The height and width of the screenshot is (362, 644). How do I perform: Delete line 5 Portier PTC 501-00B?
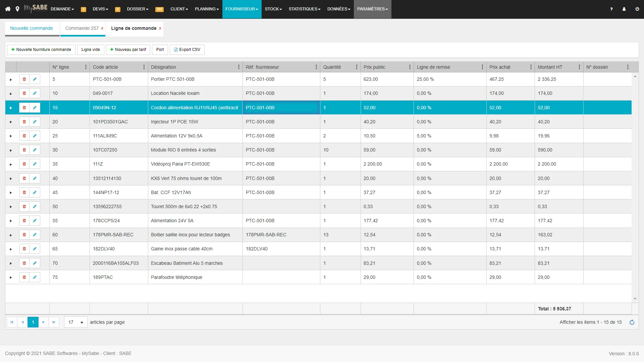pos(24,79)
